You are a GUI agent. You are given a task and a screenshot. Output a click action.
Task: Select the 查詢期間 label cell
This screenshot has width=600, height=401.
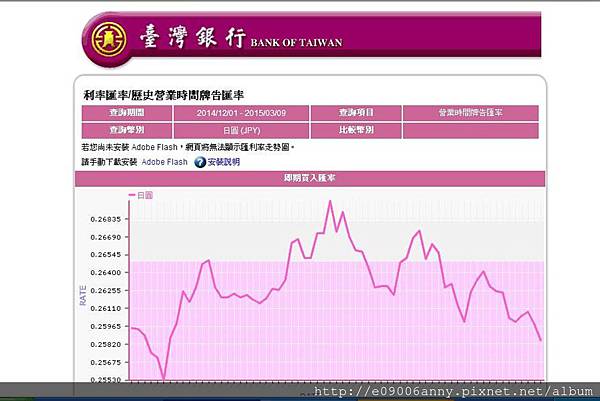[x=127, y=113]
